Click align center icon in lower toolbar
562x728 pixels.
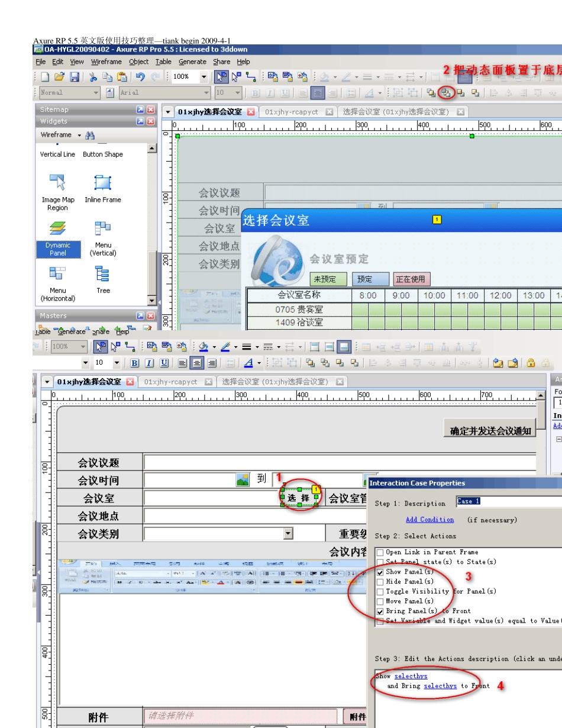[198, 363]
